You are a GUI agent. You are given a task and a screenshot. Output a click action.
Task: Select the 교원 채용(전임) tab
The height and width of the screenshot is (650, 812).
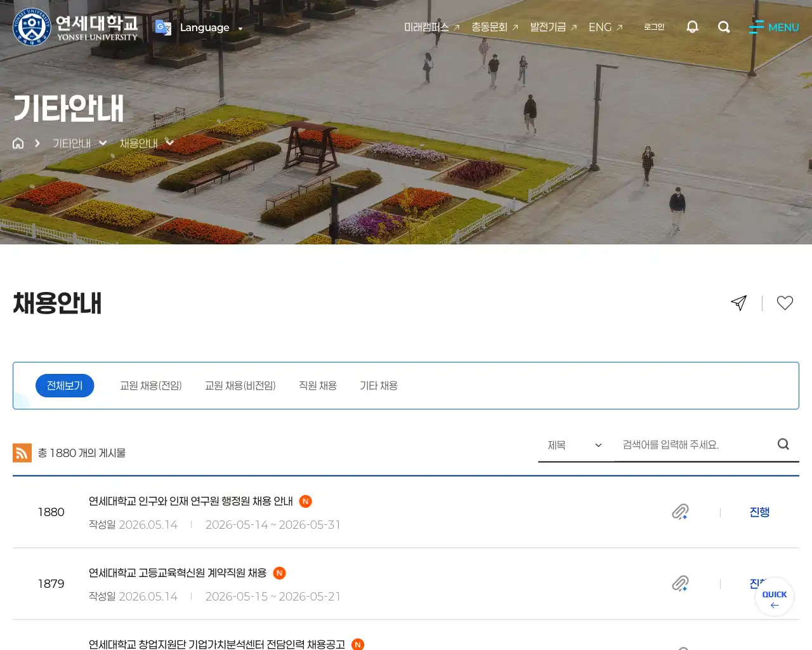[151, 386]
